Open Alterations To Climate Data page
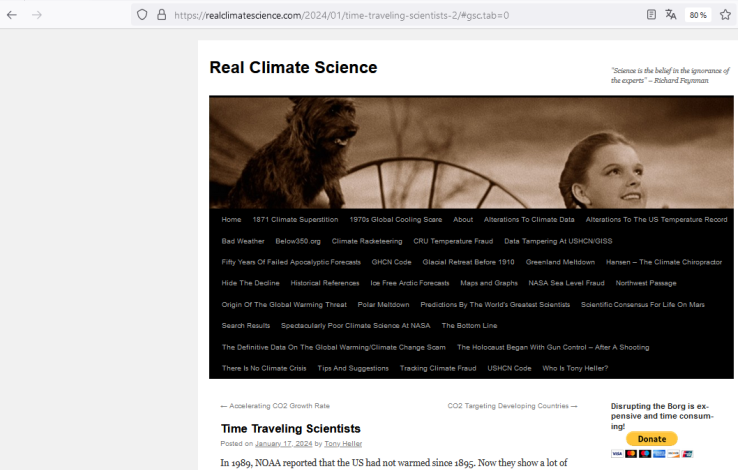Screen dimensions: 738x470 pyautogui.click(x=529, y=220)
